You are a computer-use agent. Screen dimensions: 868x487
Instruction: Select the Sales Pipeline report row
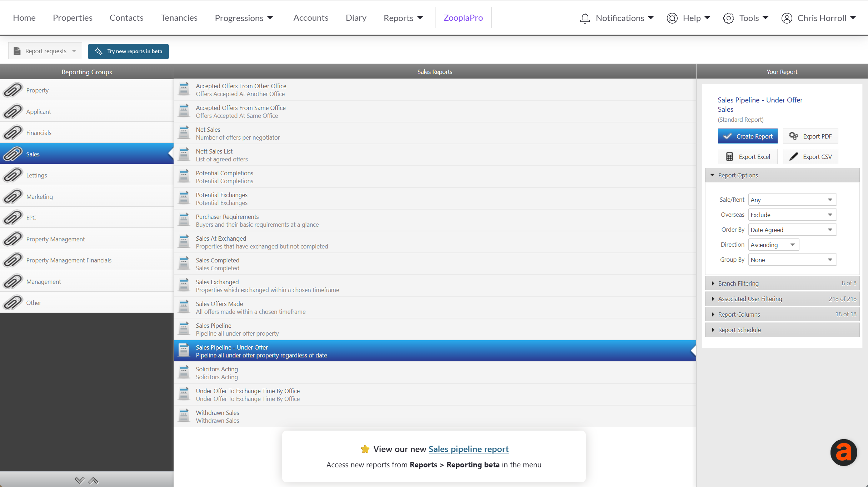click(435, 329)
